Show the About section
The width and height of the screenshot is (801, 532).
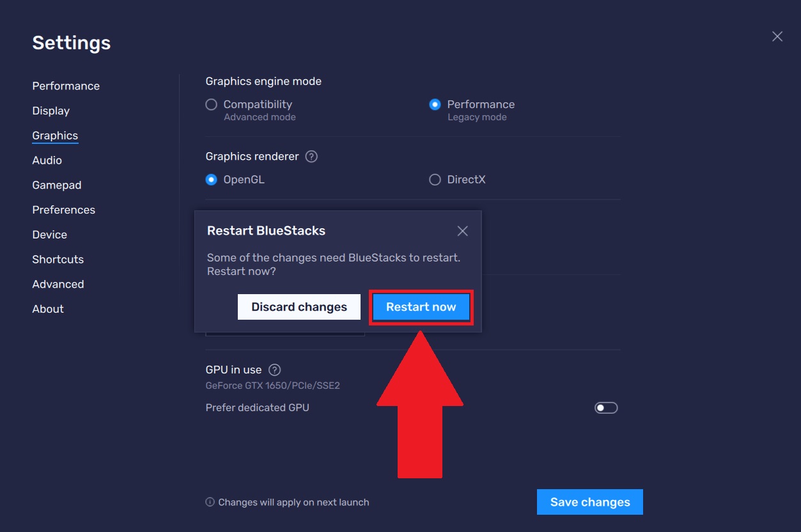coord(48,309)
